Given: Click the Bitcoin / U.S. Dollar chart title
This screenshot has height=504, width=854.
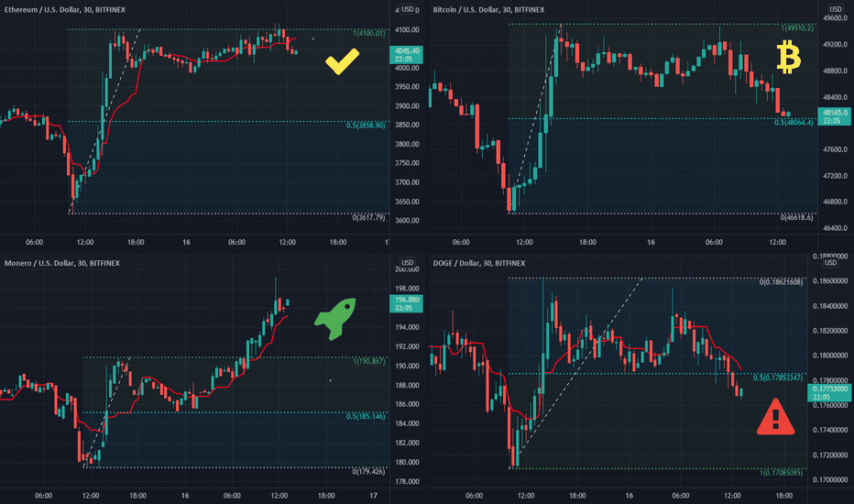Looking at the screenshot, I should (488, 10).
